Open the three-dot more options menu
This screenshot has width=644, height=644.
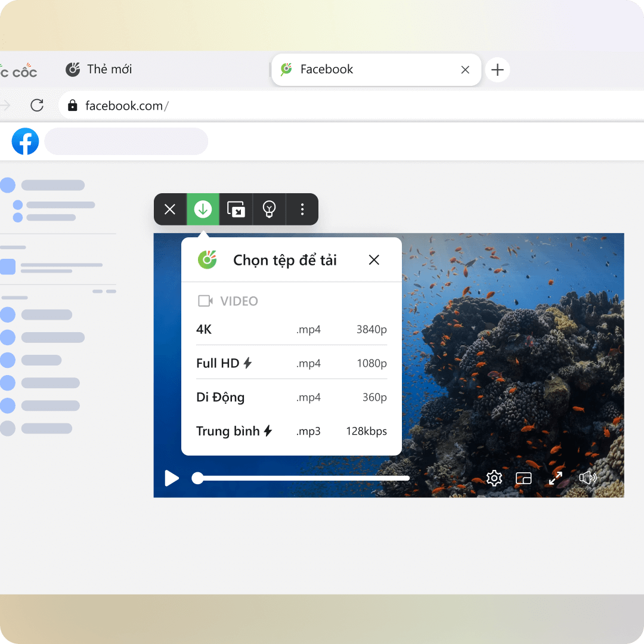coord(302,209)
